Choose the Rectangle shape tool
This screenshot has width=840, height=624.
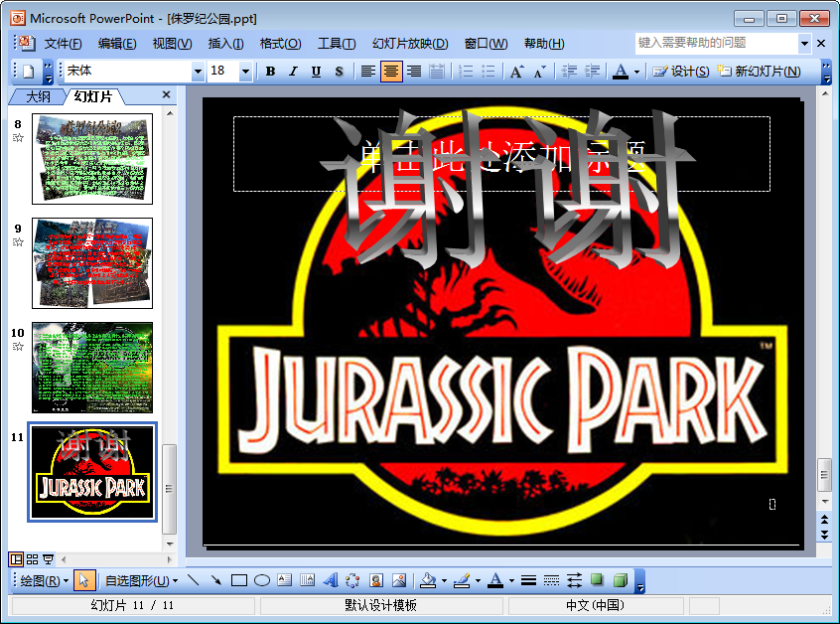(239, 580)
